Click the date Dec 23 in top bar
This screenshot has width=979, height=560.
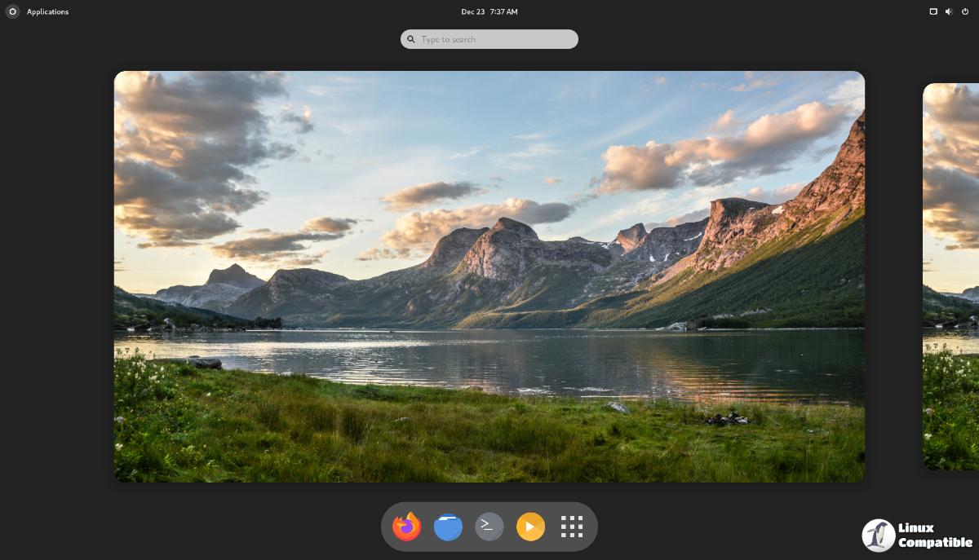click(x=472, y=11)
